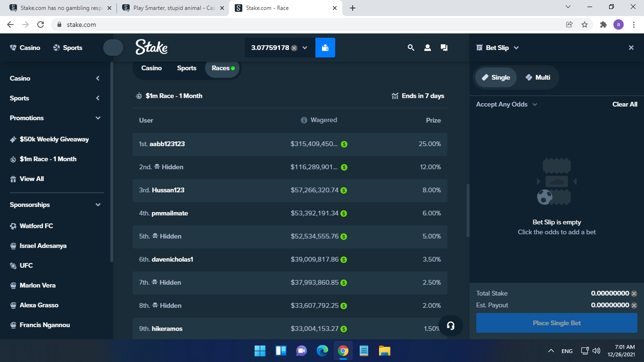The width and height of the screenshot is (644, 362).
Task: Collapse the Sponsorships section
Action: coord(98,205)
